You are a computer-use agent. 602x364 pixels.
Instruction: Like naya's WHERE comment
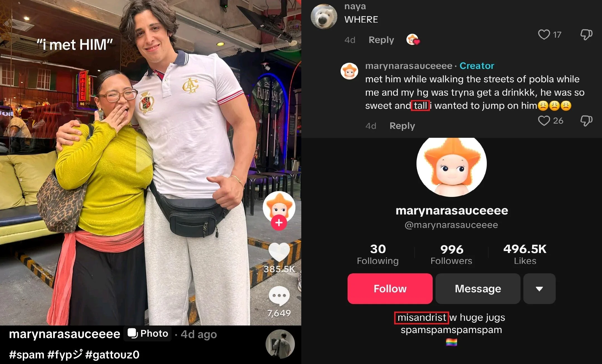pyautogui.click(x=544, y=35)
